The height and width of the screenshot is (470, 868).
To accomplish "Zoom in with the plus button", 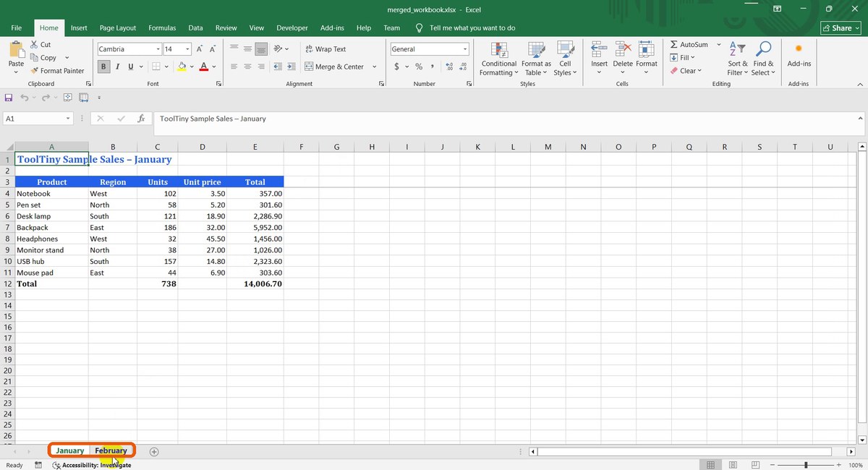I will coord(839,465).
